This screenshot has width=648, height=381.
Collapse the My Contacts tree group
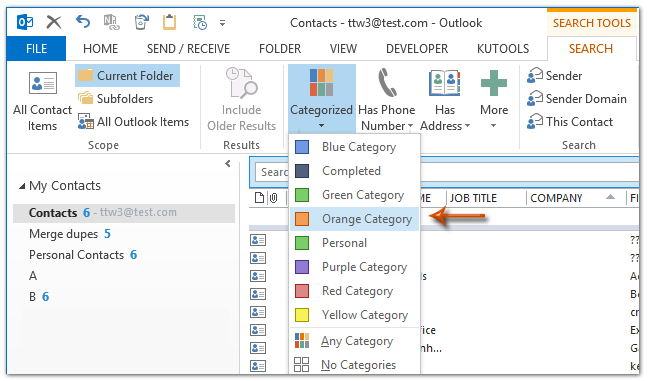coord(22,186)
